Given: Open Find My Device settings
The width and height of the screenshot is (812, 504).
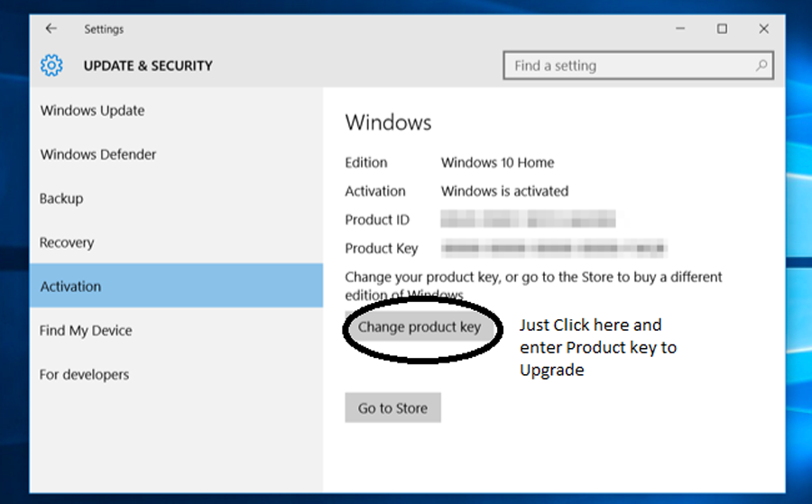Looking at the screenshot, I should [176, 330].
